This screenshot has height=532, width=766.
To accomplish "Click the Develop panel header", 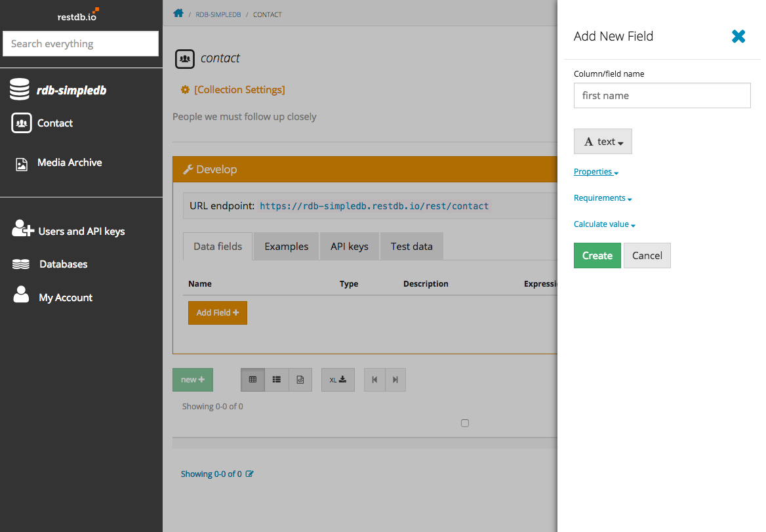I will 365,169.
